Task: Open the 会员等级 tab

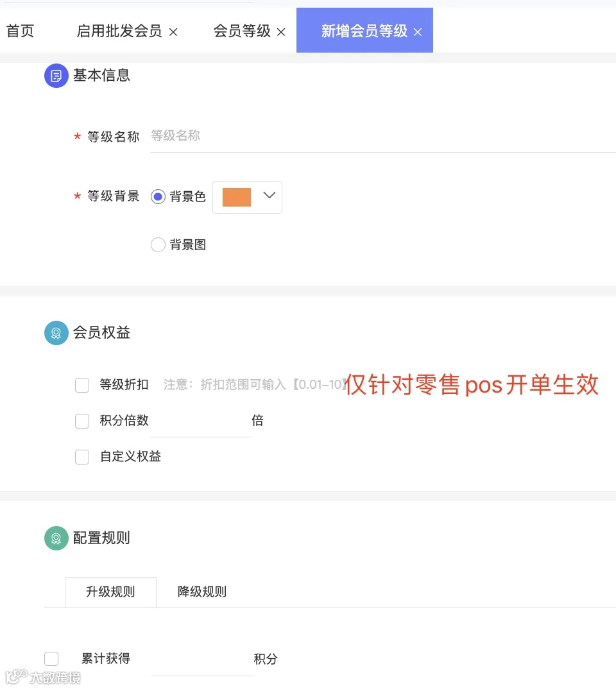Action: tap(242, 31)
